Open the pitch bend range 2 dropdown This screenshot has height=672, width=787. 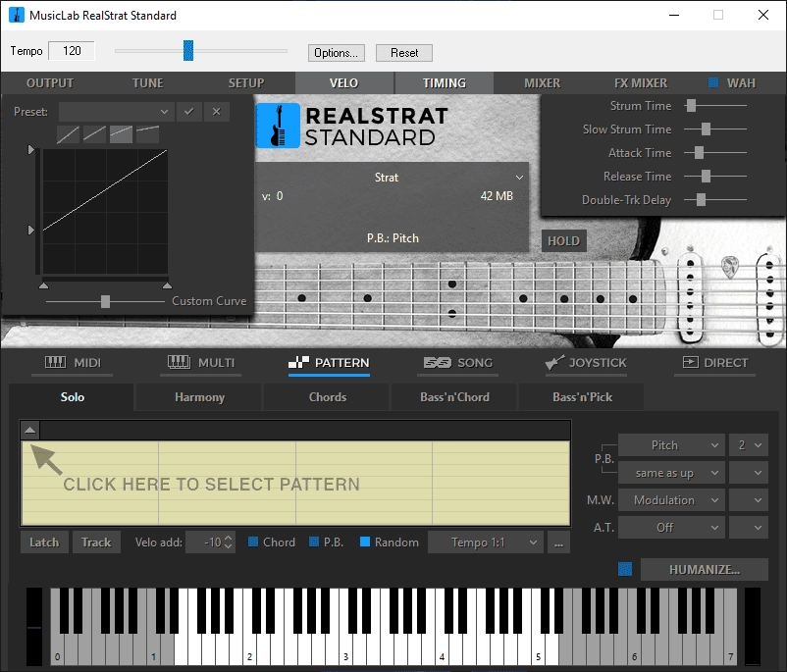coord(749,445)
